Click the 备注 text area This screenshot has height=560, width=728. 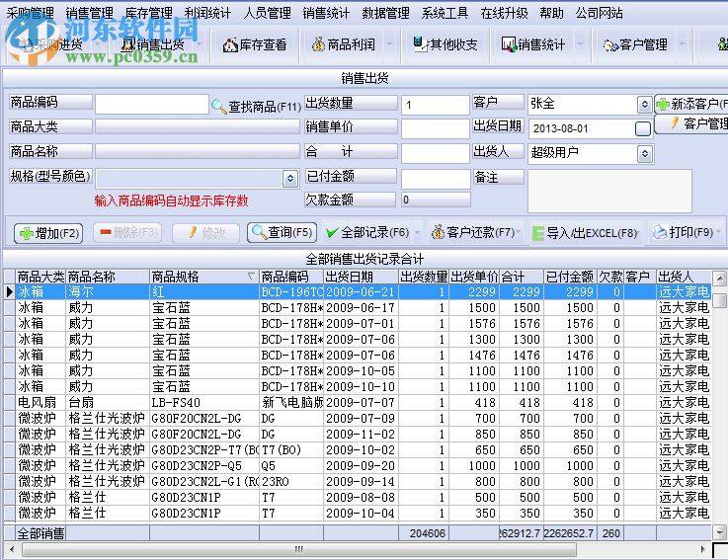tap(609, 191)
